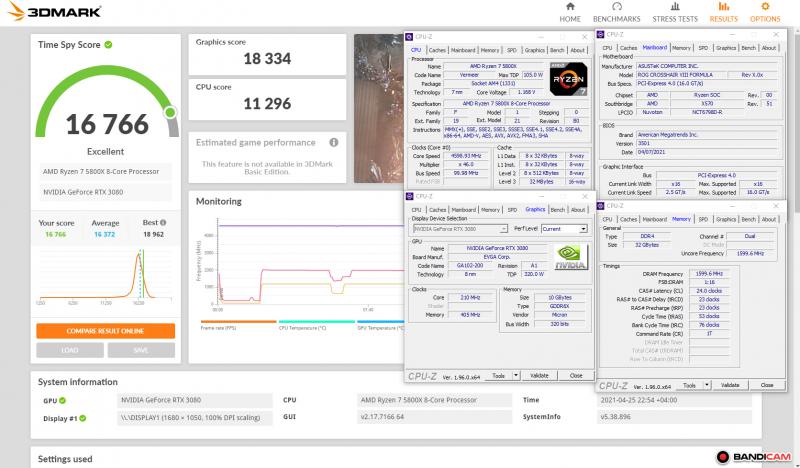This screenshot has width=800, height=468.
Task: Click the NVIDIA logo in CPU-Z Graphics
Action: pyautogui.click(x=571, y=257)
